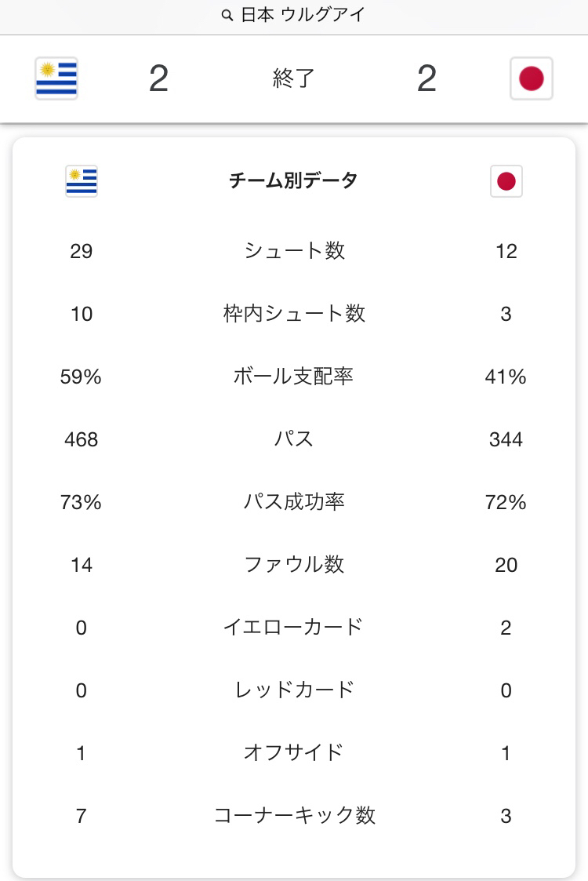588x881 pixels.
Task: Click the 日本 ウルグアイ search text
Action: point(301,16)
